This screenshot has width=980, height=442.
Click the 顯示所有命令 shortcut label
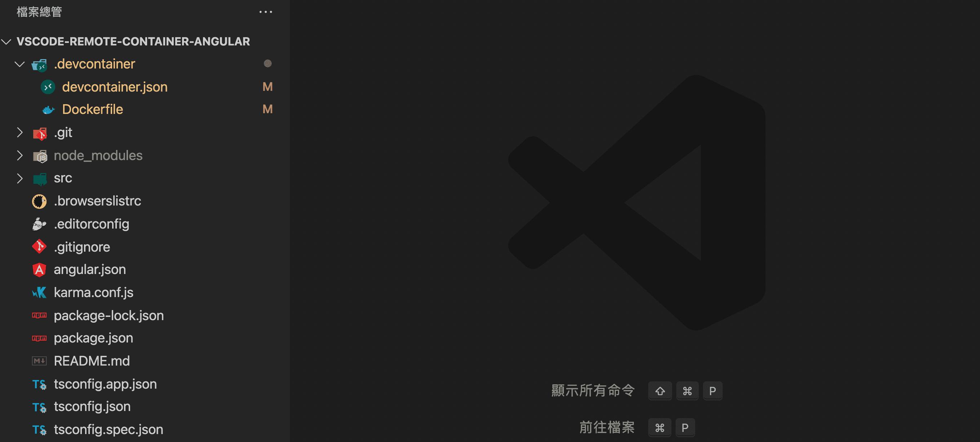point(593,391)
